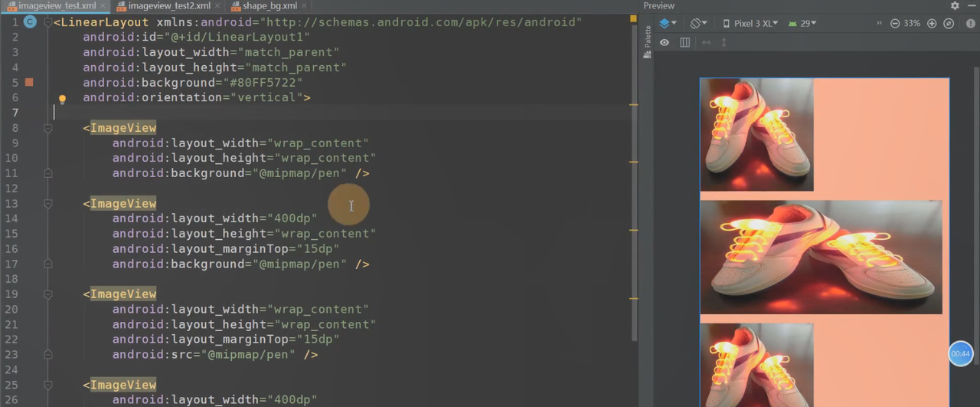
Task: Click warning stripe mark next to line 15
Action: [633, 229]
